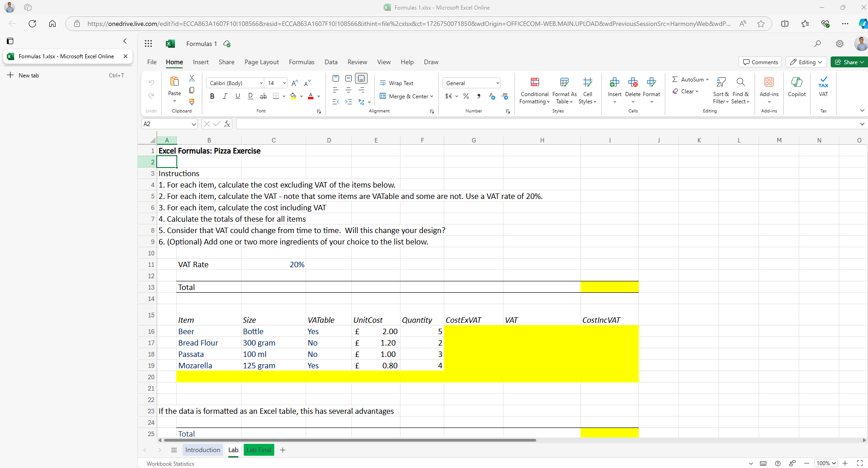Switch to the Formulas ribbon tab
This screenshot has height=468, width=868.
coord(302,62)
